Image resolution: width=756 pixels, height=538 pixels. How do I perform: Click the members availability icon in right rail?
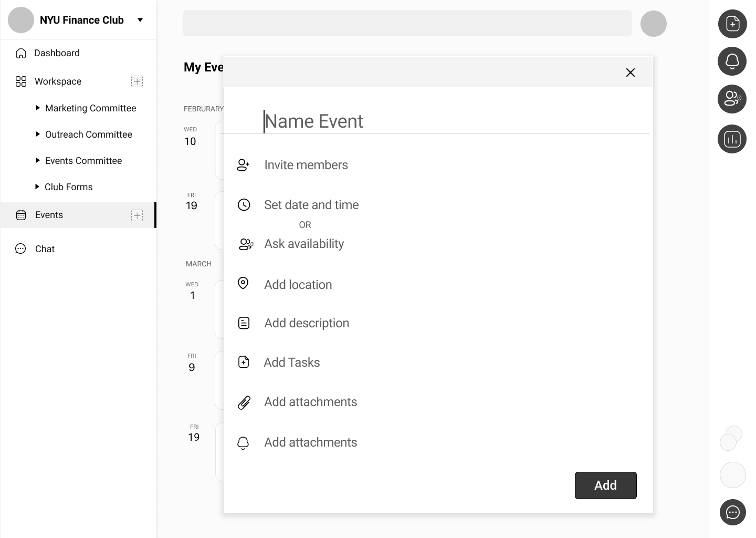(732, 99)
